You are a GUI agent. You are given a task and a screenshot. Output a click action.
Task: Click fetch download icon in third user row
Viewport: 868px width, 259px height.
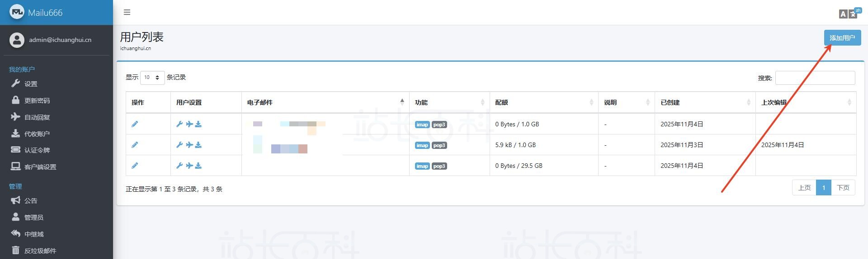[198, 166]
